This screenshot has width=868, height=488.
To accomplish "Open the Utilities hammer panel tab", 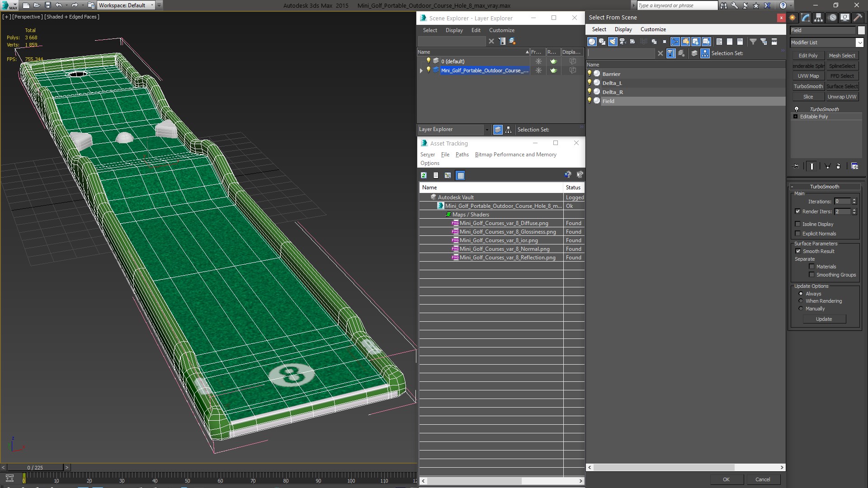I will pos(858,18).
